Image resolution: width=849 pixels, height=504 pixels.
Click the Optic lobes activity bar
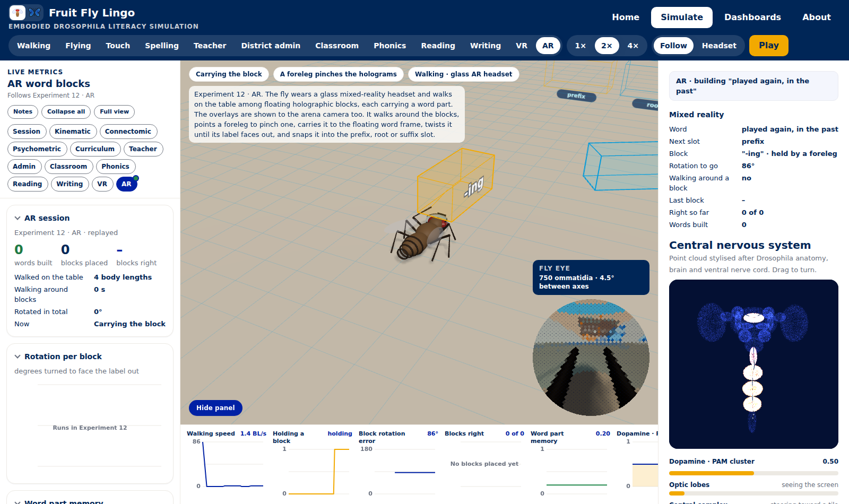[753, 493]
